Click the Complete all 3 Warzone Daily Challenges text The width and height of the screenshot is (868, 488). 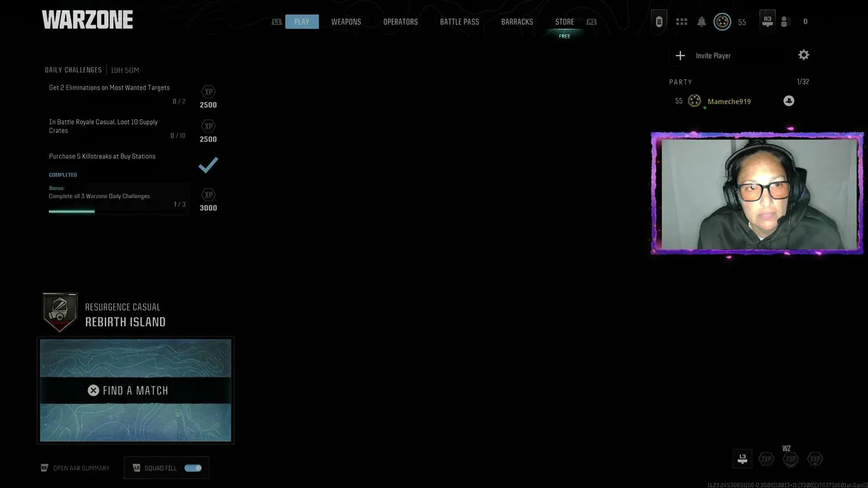[99, 196]
